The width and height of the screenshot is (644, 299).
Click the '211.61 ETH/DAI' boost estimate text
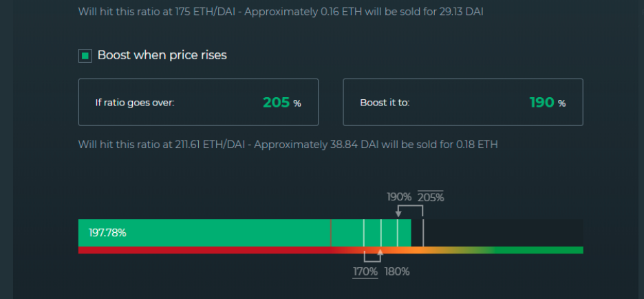coord(210,145)
